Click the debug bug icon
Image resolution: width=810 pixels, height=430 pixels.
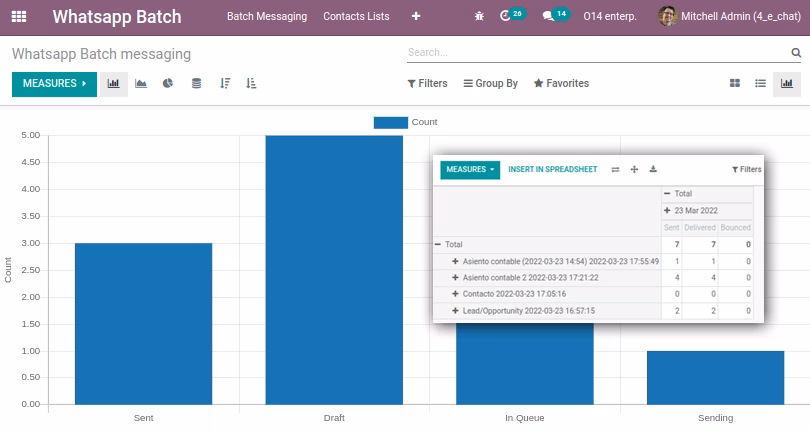[479, 17]
